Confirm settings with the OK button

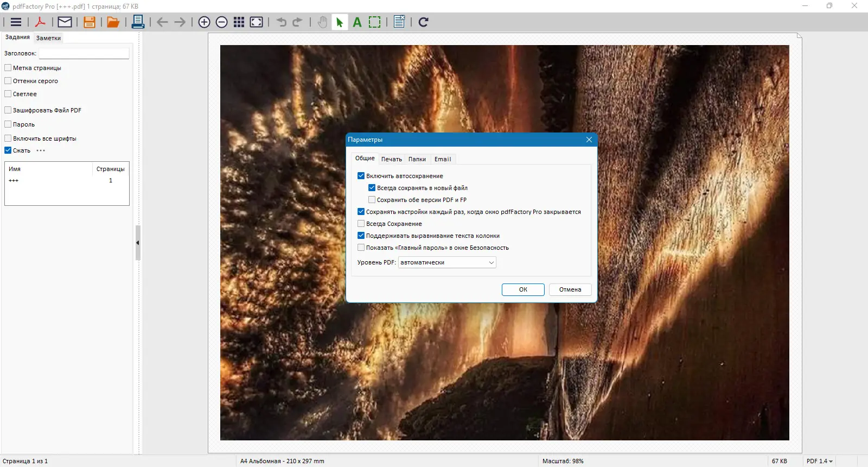(523, 289)
